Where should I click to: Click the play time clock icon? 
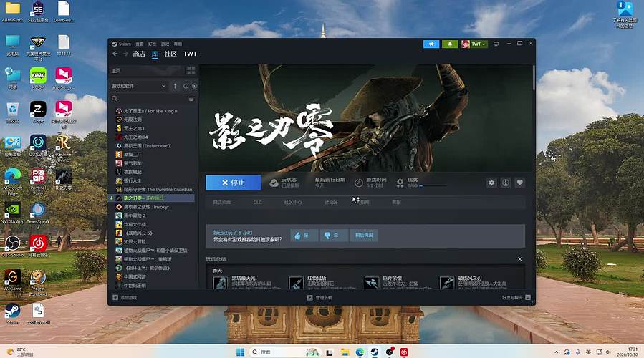point(359,183)
